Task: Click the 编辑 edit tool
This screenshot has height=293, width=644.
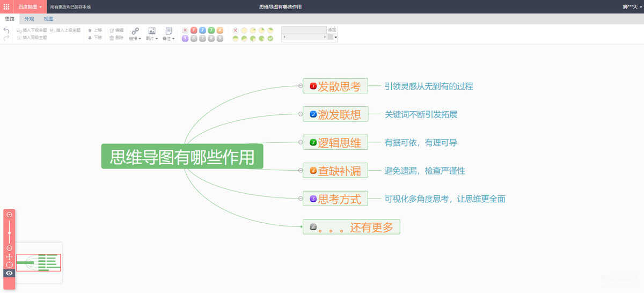Action: pyautogui.click(x=116, y=30)
